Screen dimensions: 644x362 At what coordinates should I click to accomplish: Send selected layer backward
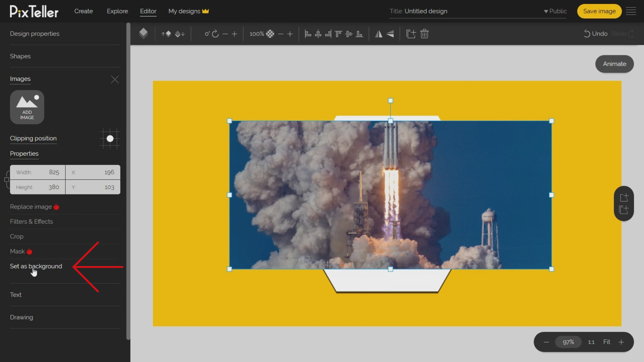[180, 34]
